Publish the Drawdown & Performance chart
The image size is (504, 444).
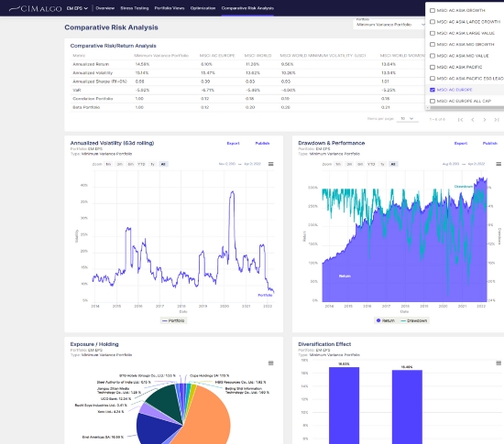[490, 143]
